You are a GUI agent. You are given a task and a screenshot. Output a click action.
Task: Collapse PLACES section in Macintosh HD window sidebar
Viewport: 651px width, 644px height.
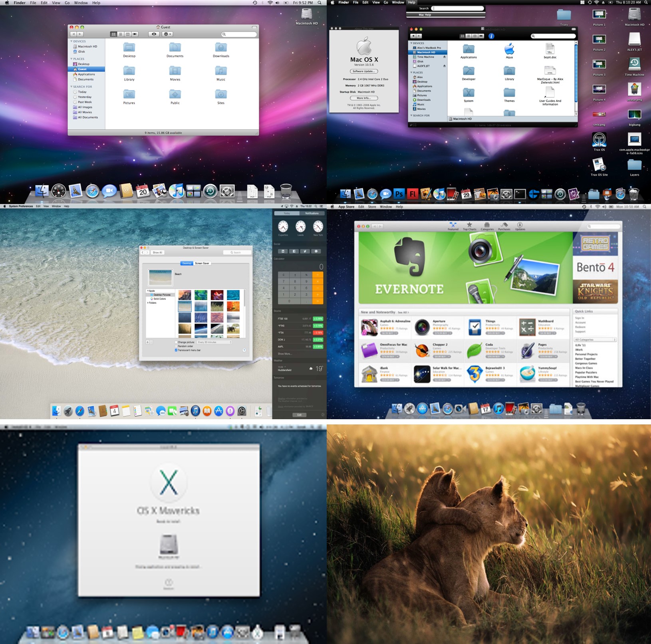411,73
